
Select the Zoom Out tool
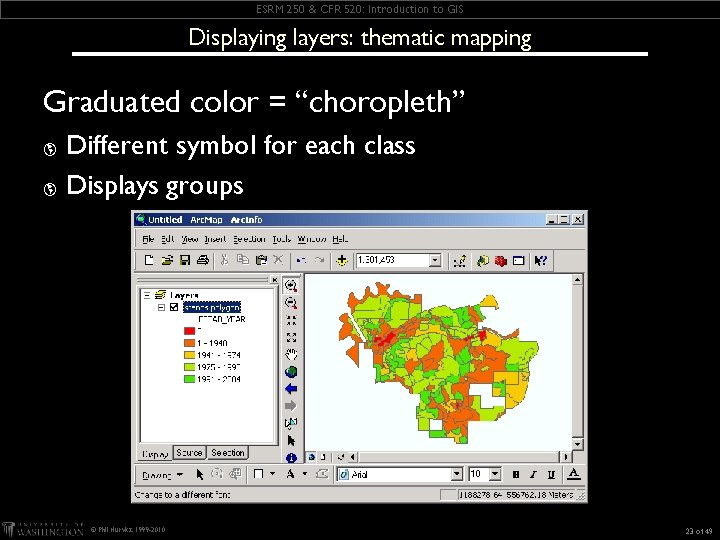point(291,303)
